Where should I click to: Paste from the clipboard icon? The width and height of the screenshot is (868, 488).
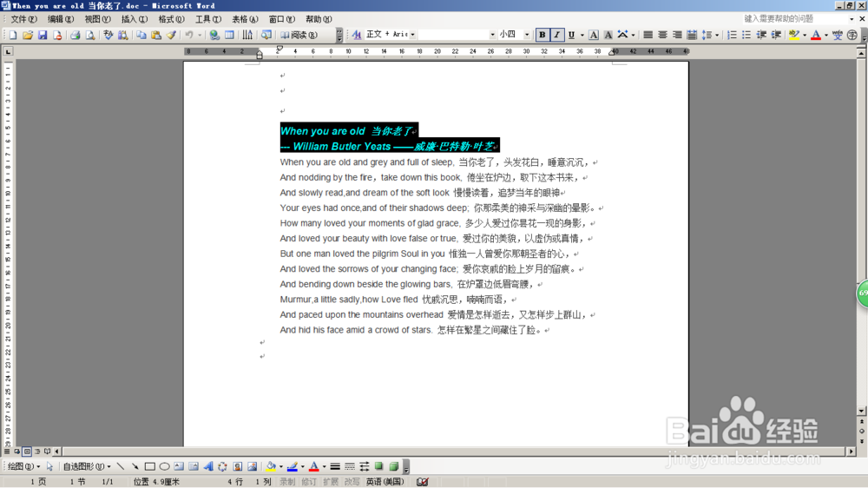click(x=156, y=35)
